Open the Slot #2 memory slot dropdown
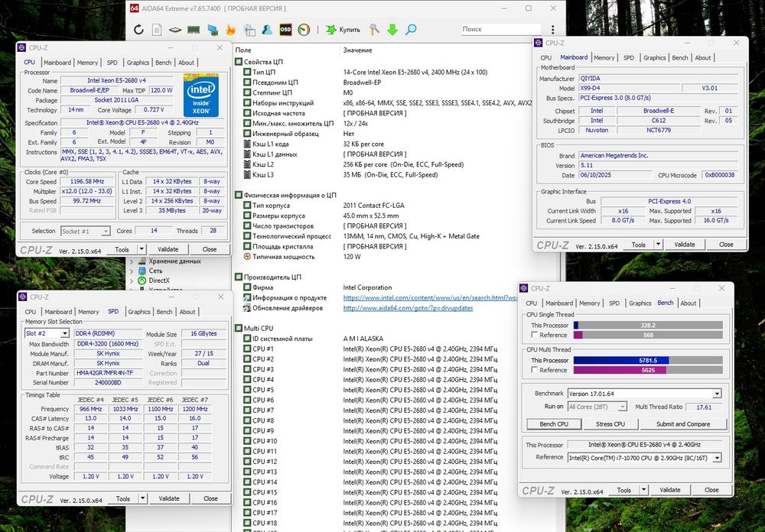Viewport: 765px width, 532px height. [x=47, y=333]
